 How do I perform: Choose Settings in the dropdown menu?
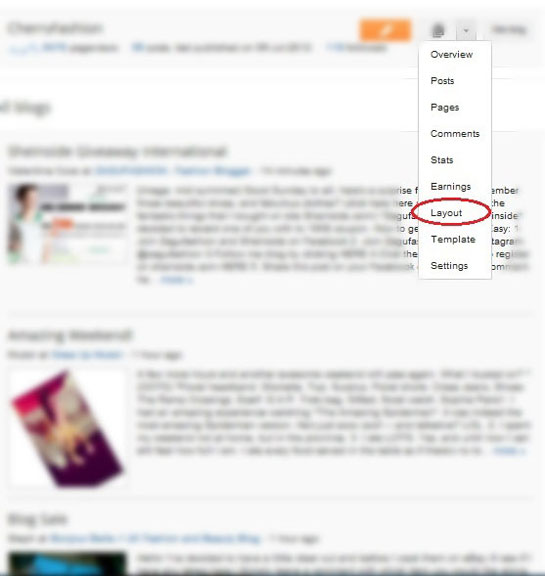tap(449, 266)
